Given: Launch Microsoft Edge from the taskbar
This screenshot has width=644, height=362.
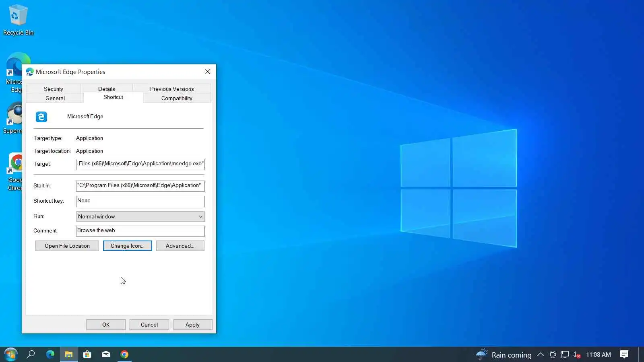Looking at the screenshot, I should 50,354.
